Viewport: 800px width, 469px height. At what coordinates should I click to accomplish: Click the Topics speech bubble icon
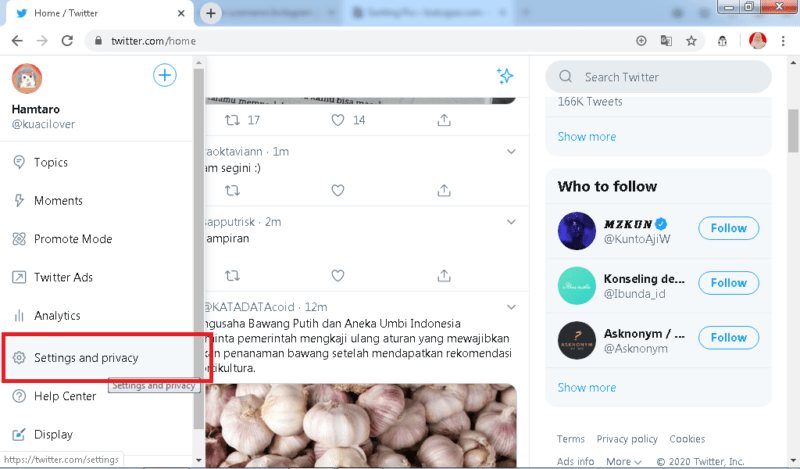click(x=19, y=162)
